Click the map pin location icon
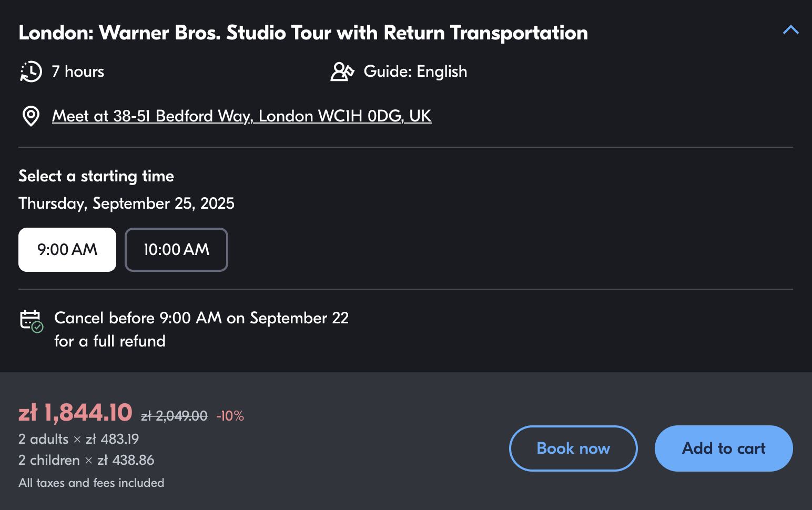Viewport: 812px width, 510px height. [31, 116]
